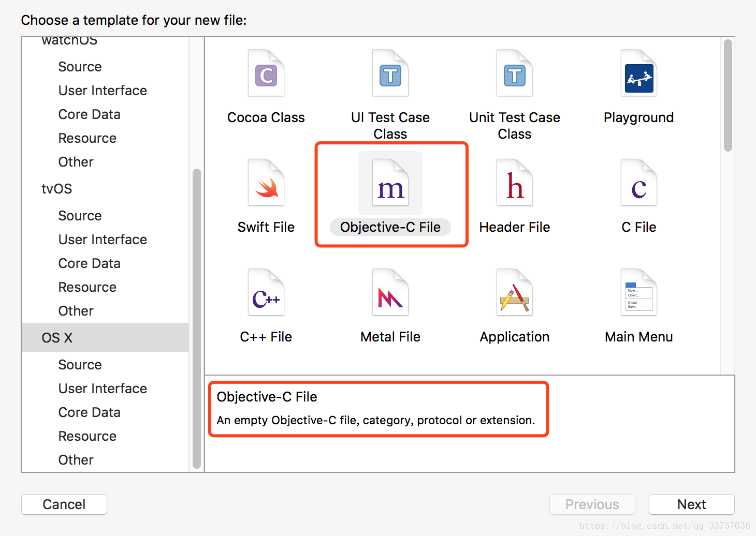Viewport: 756px width, 536px height.
Task: Click the category sidebar scrollbar
Action: [x=197, y=318]
